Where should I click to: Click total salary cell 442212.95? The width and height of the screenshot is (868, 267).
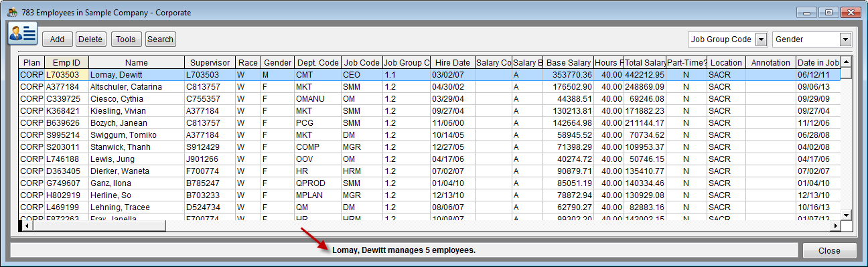[645, 75]
